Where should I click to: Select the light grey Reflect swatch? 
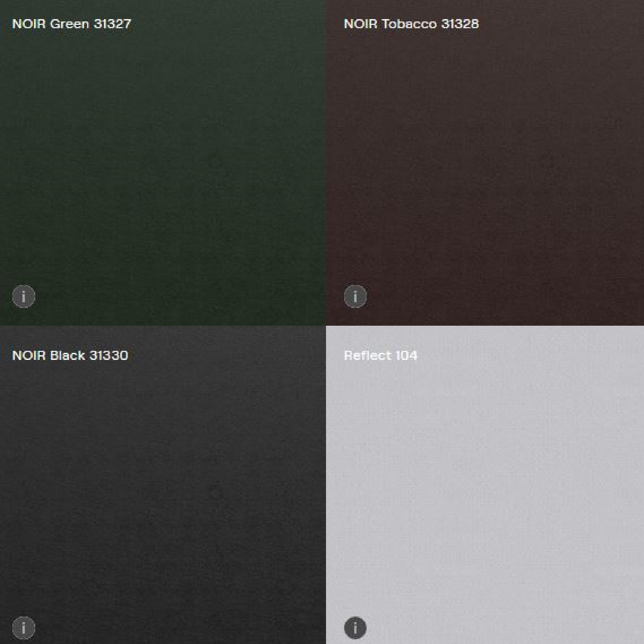pyautogui.click(x=485, y=485)
